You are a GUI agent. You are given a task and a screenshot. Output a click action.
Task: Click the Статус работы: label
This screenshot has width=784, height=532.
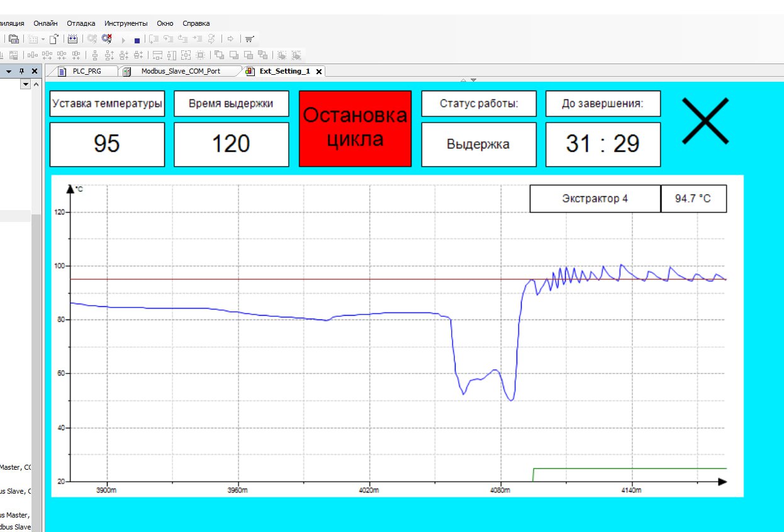tap(479, 104)
